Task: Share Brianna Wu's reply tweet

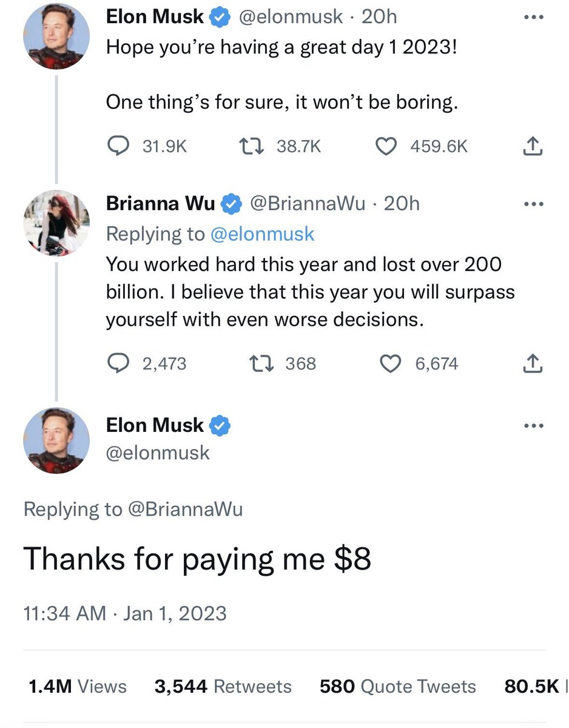Action: click(x=531, y=363)
